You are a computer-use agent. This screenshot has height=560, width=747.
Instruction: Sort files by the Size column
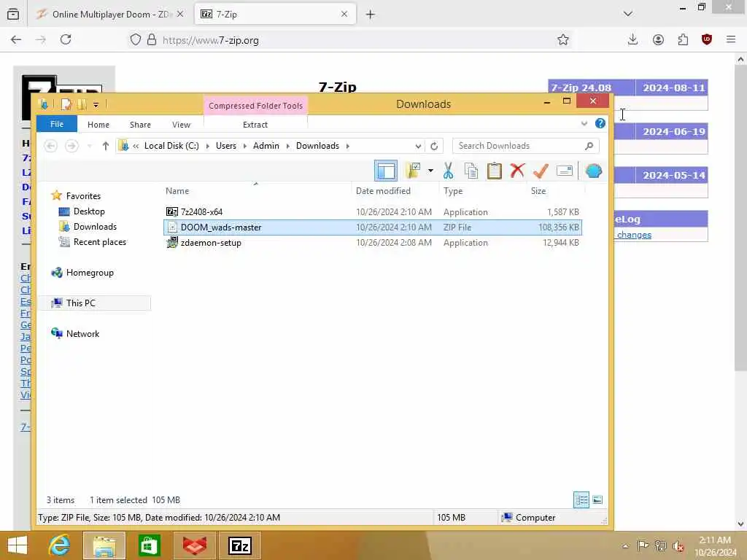pos(555,191)
